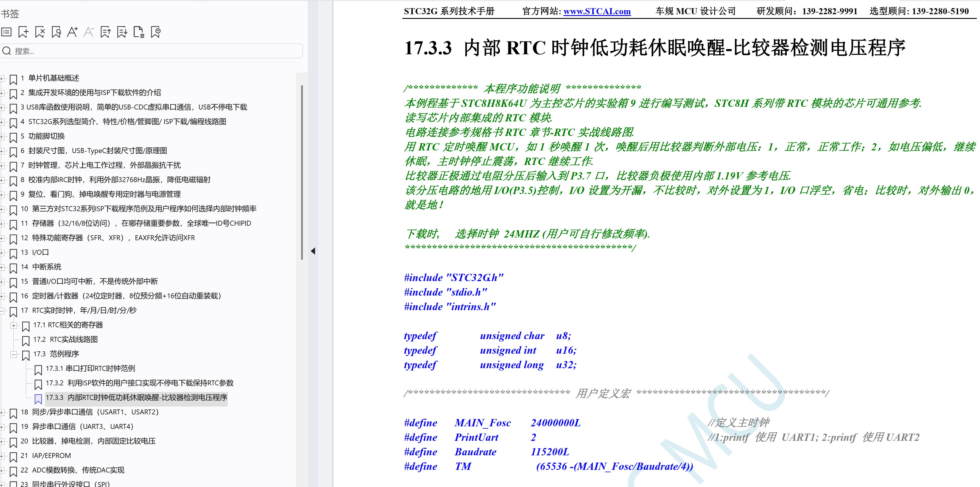Open the www.STCAI.com website link

596,11
